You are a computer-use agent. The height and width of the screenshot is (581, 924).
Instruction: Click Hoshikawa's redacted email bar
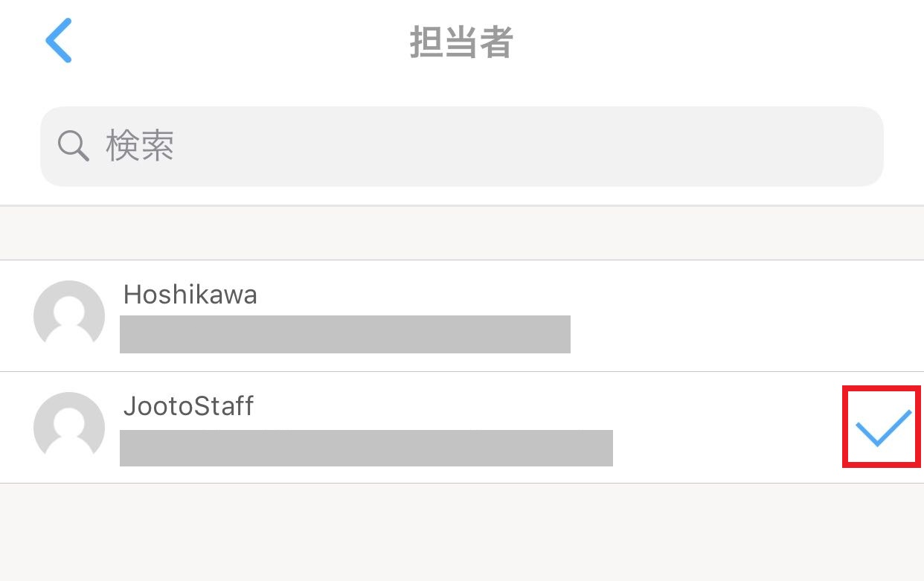344,334
